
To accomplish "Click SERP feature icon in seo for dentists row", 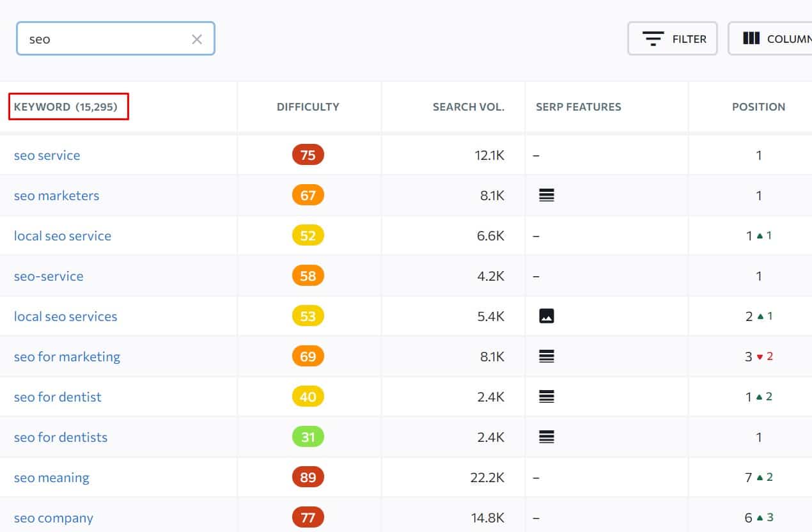I will pyautogui.click(x=546, y=437).
